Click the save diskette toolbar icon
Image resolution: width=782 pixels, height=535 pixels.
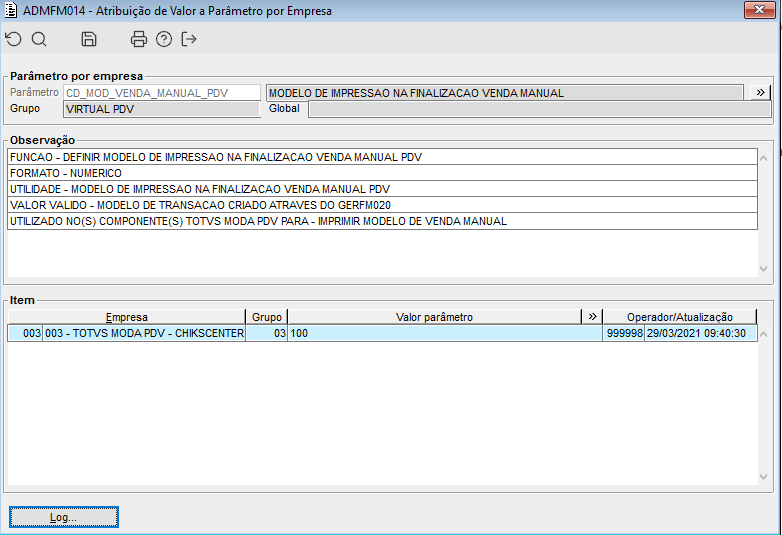click(89, 39)
